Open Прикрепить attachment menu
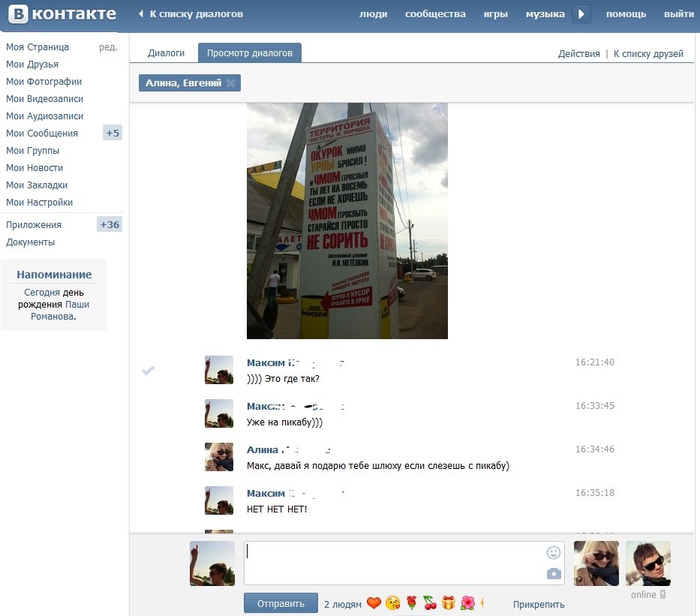The image size is (700, 616). [539, 605]
